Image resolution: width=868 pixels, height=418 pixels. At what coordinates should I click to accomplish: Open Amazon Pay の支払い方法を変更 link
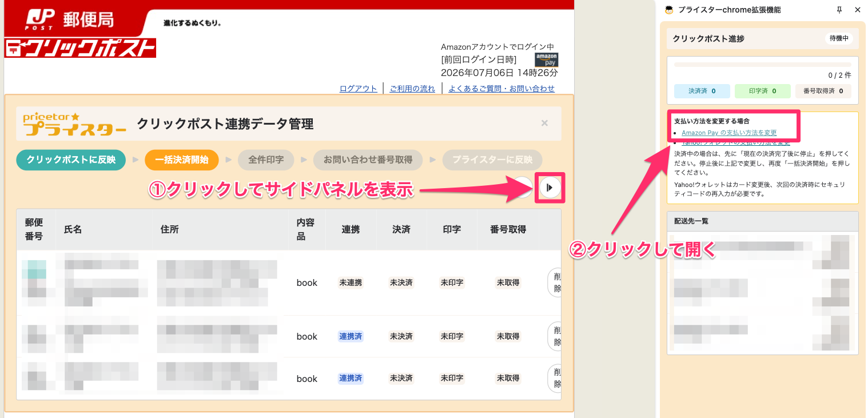point(729,133)
